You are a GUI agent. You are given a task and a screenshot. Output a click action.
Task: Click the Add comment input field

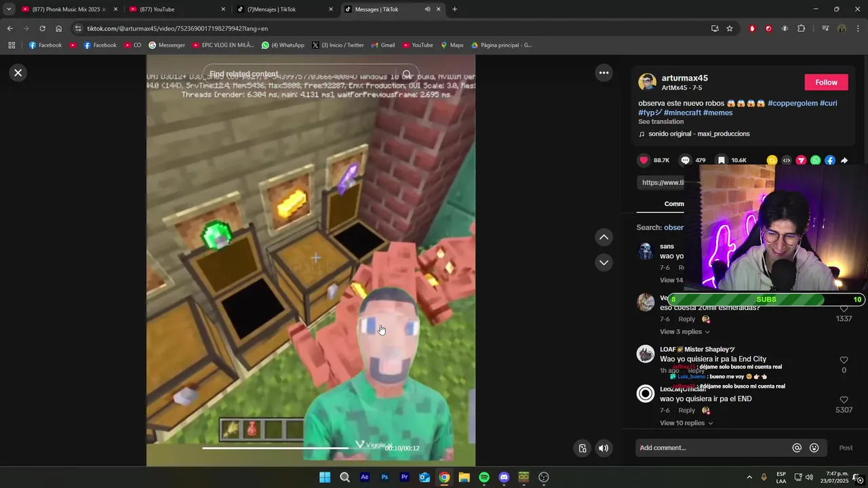point(712,448)
